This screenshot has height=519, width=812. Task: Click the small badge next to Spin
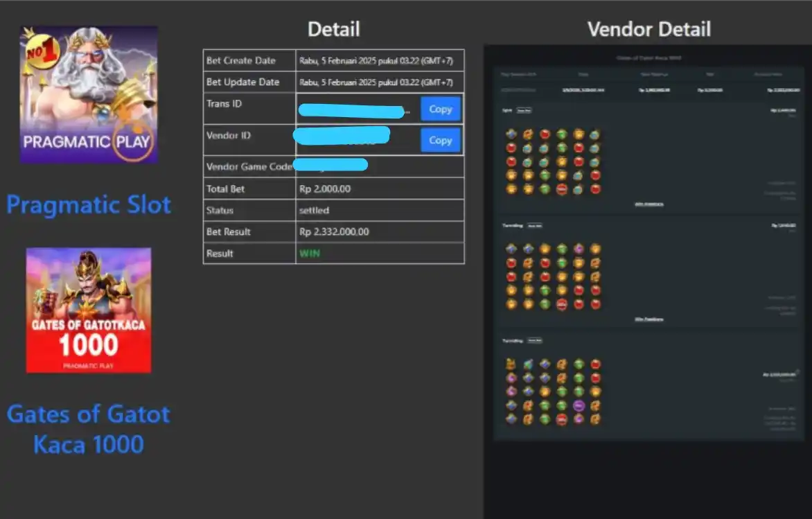coord(524,110)
